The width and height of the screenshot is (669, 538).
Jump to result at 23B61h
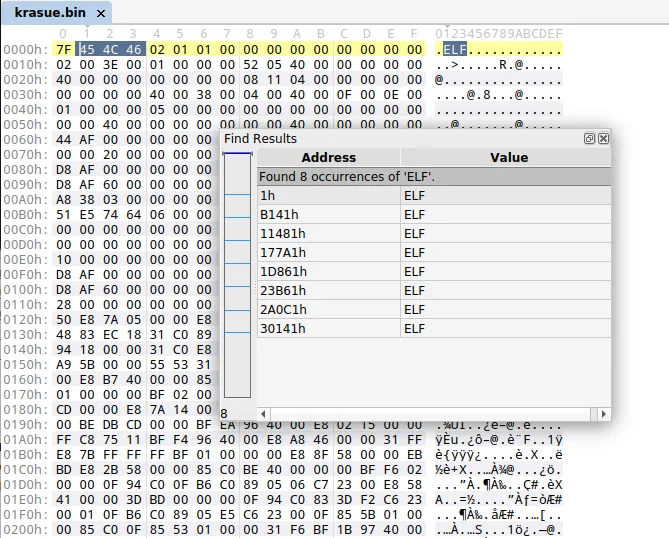coord(434,291)
